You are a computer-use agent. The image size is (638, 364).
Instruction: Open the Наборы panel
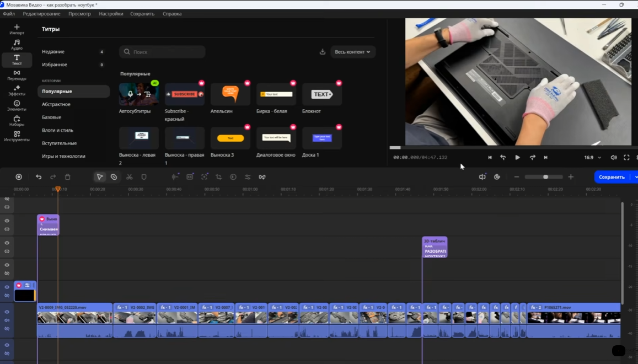(17, 121)
